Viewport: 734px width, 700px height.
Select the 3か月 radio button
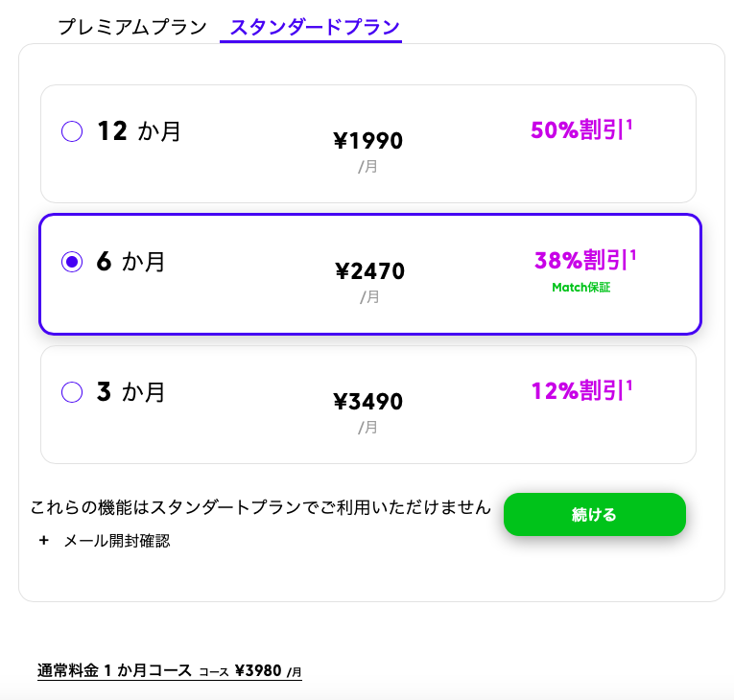[x=72, y=392]
